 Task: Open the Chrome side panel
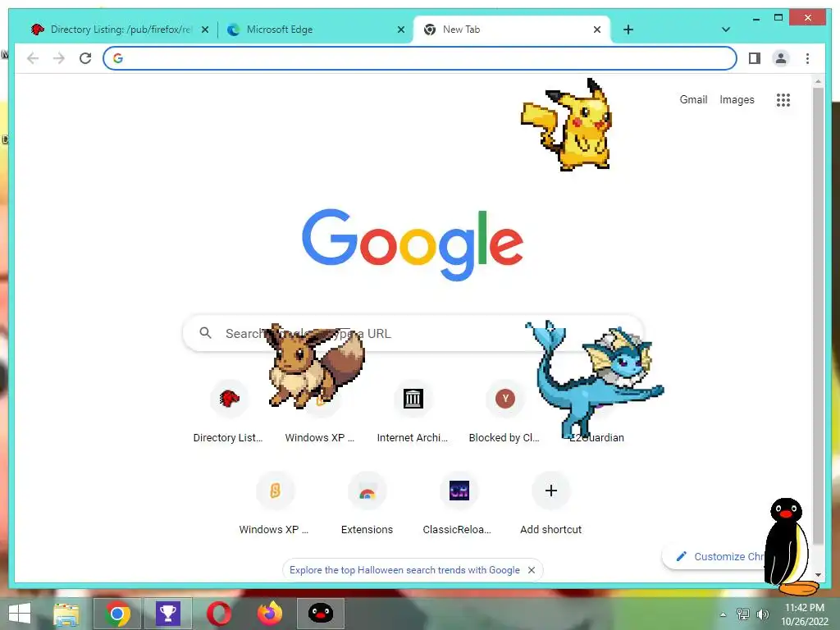tap(755, 58)
